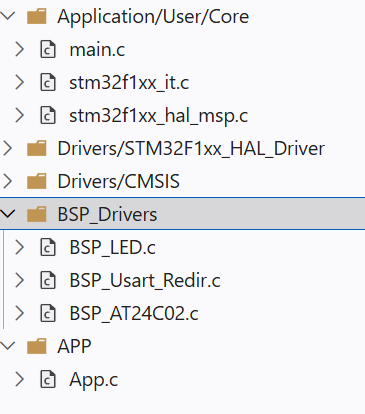Click the BSP_AT24C02.c file icon

[48, 313]
